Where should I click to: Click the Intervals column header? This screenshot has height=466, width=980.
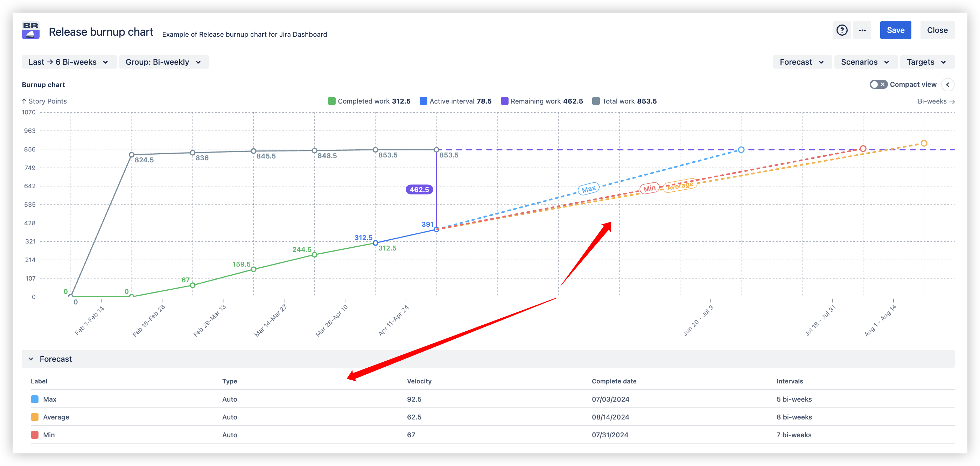point(789,381)
